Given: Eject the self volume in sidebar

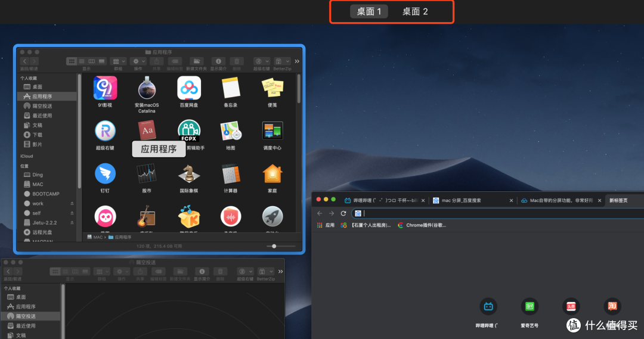Looking at the screenshot, I should pyautogui.click(x=72, y=213).
